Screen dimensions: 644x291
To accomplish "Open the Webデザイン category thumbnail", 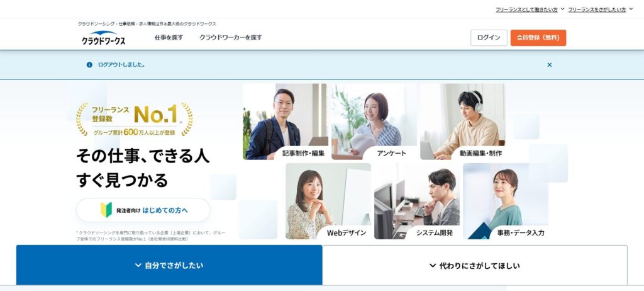I will click(328, 201).
